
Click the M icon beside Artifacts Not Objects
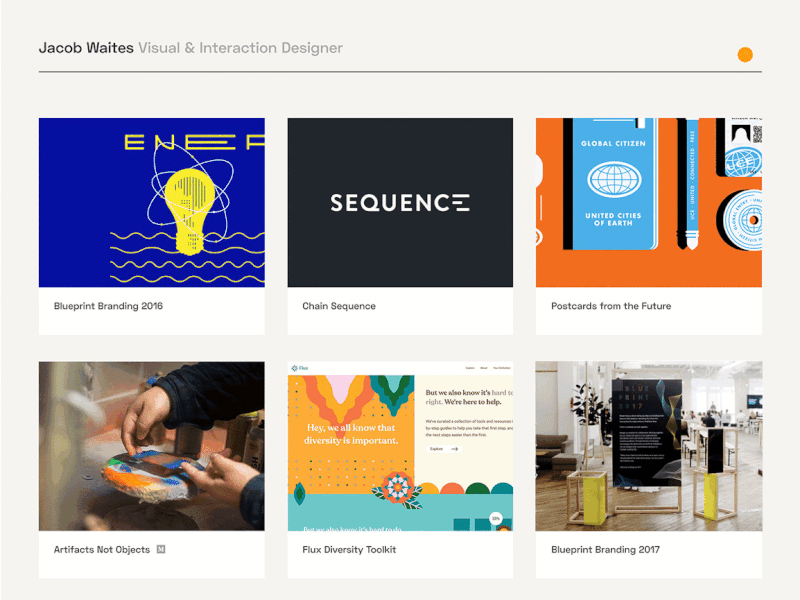tap(161, 549)
